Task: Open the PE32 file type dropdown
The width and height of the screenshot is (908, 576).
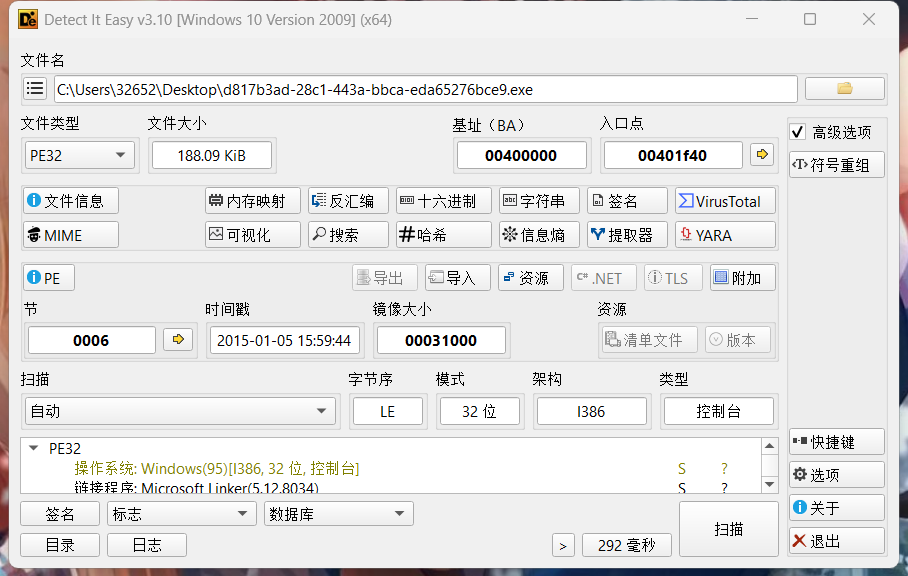Action: click(80, 155)
